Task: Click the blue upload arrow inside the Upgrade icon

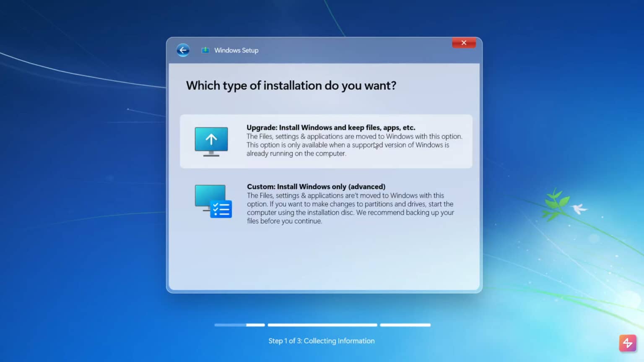Action: tap(211, 138)
